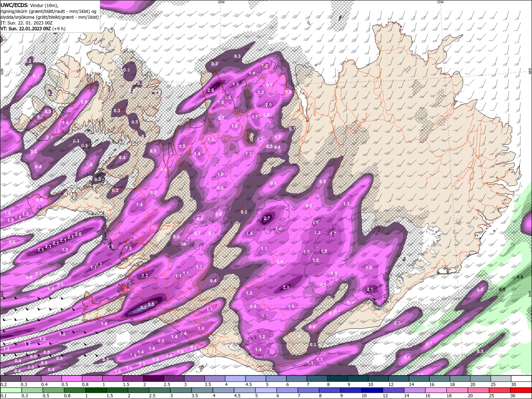532x399 pixels.
Task: Click the 15W longitude label
Action: pos(440,2)
